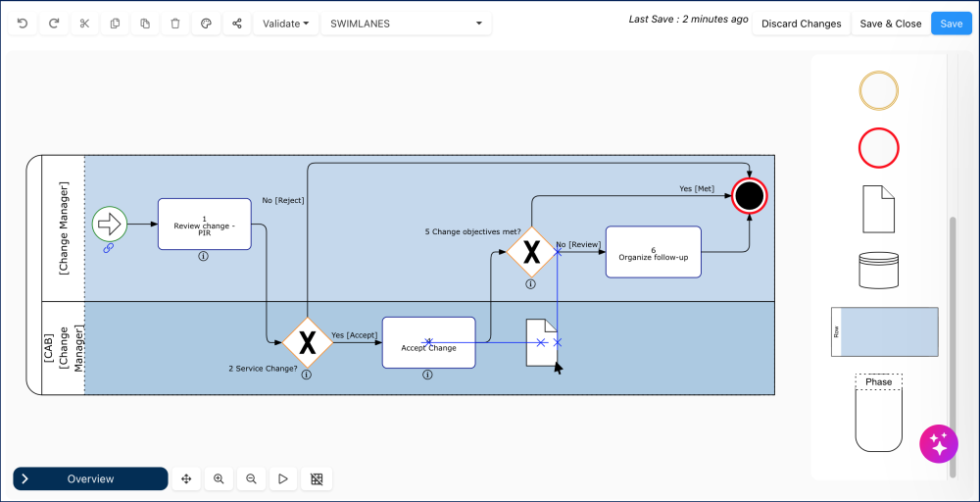Select the database cylinder shape in palette
The image size is (980, 502).
879,270
